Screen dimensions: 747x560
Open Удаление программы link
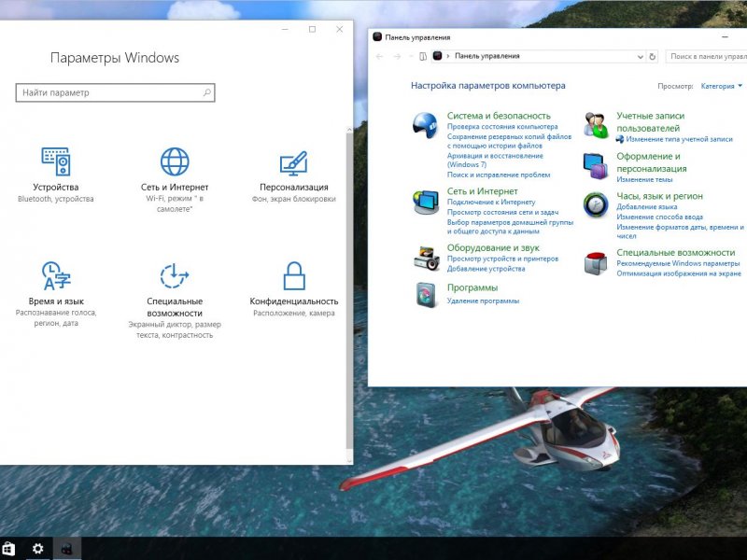483,301
